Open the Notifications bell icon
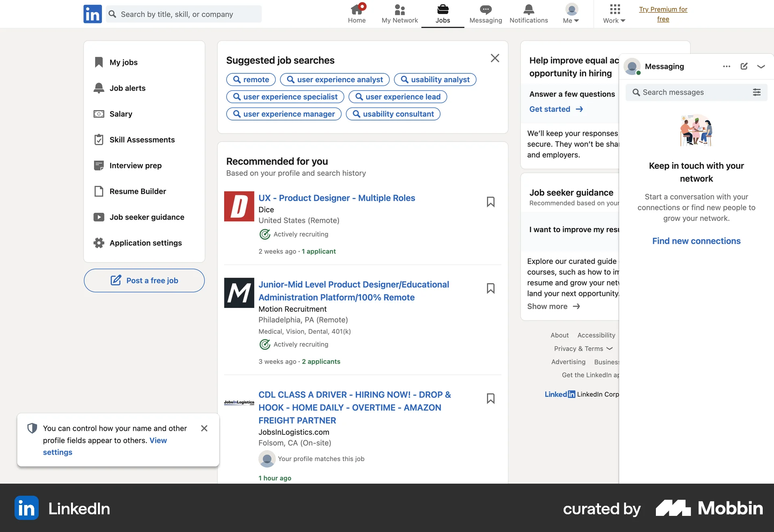This screenshot has width=774, height=532. (528, 9)
